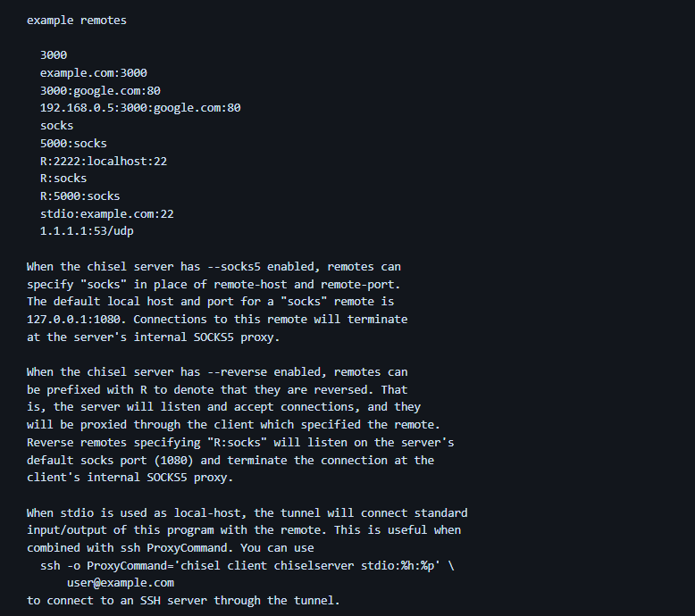
Task: Click the "example remotes" heading text
Action: click(76, 20)
